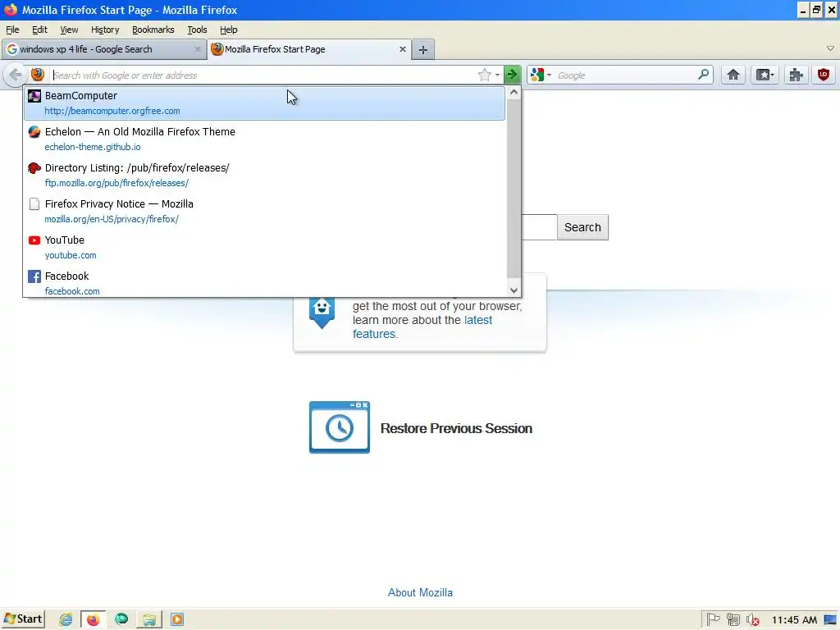Select the Facebook suggestion

coord(265,283)
